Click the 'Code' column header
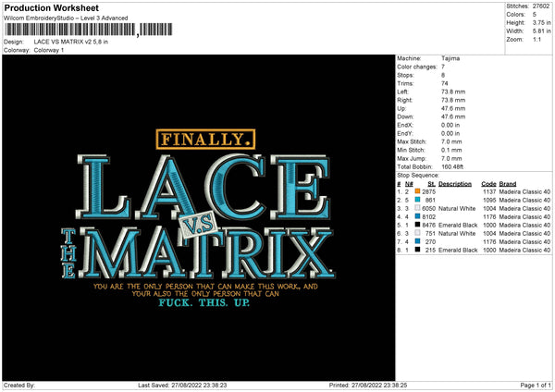Image resolution: width=555 pixels, height=392 pixels. (x=488, y=184)
